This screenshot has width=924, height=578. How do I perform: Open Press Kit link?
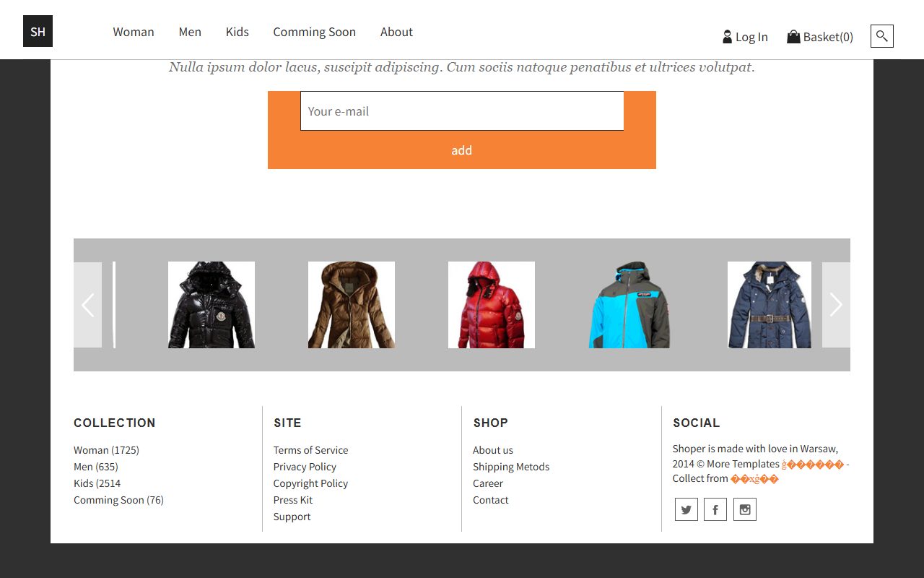click(x=293, y=500)
